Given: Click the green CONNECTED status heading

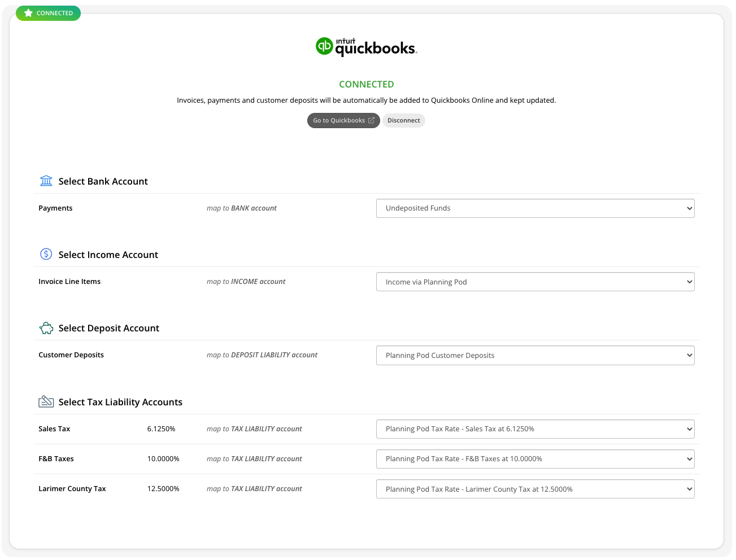Looking at the screenshot, I should (367, 84).
